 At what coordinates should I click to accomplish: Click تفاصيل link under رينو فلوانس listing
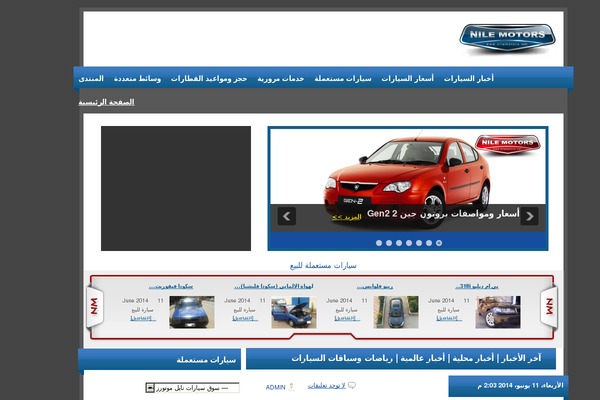(347, 318)
